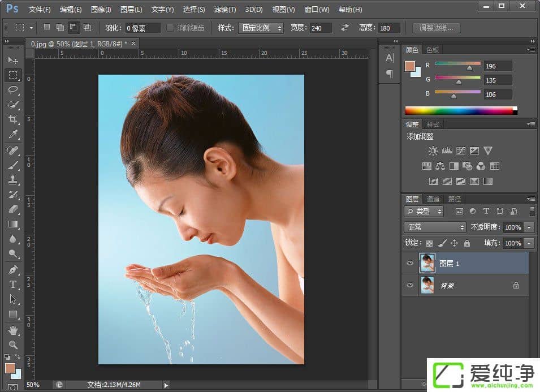
Task: Select the Rectangular Marquee tool
Action: click(x=13, y=75)
